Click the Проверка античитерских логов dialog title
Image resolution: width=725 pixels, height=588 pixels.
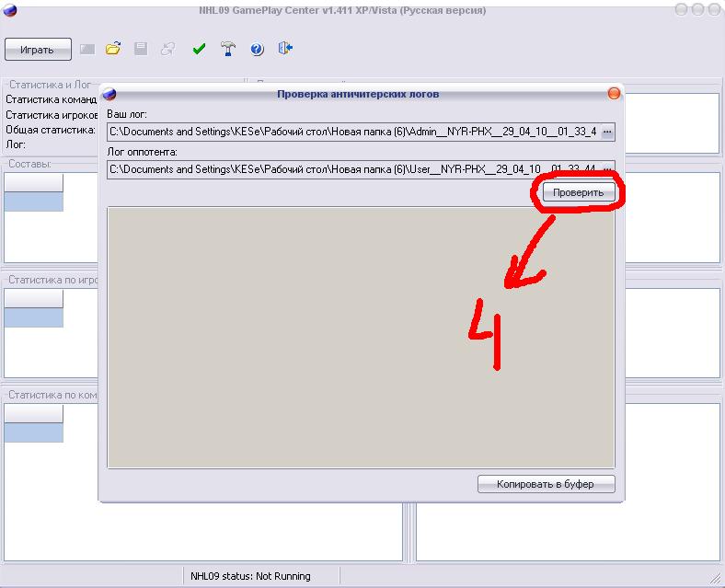pos(358,94)
